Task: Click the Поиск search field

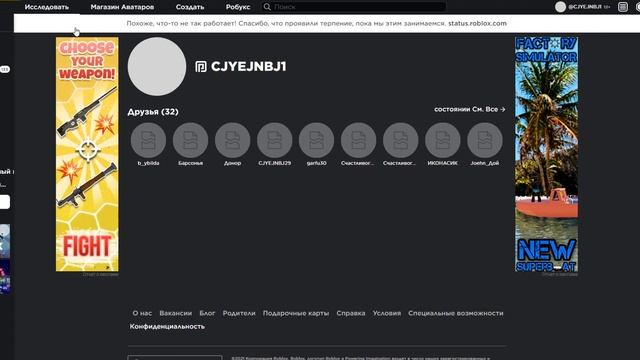Action: tap(353, 7)
